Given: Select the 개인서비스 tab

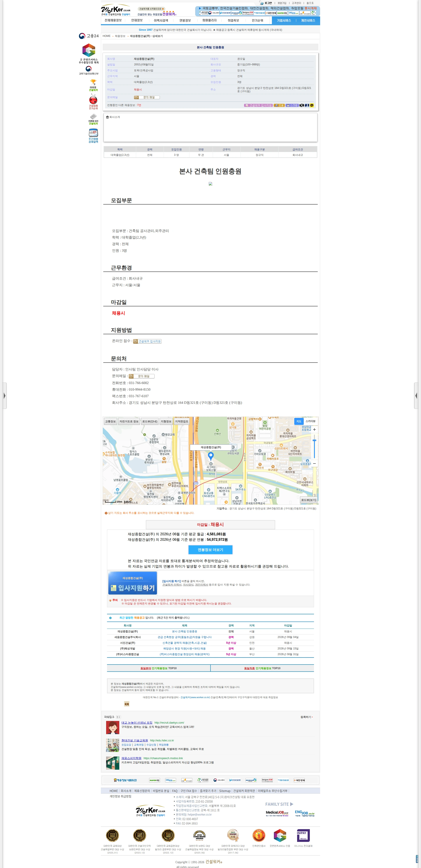Looking at the screenshot, I should tap(308, 21).
